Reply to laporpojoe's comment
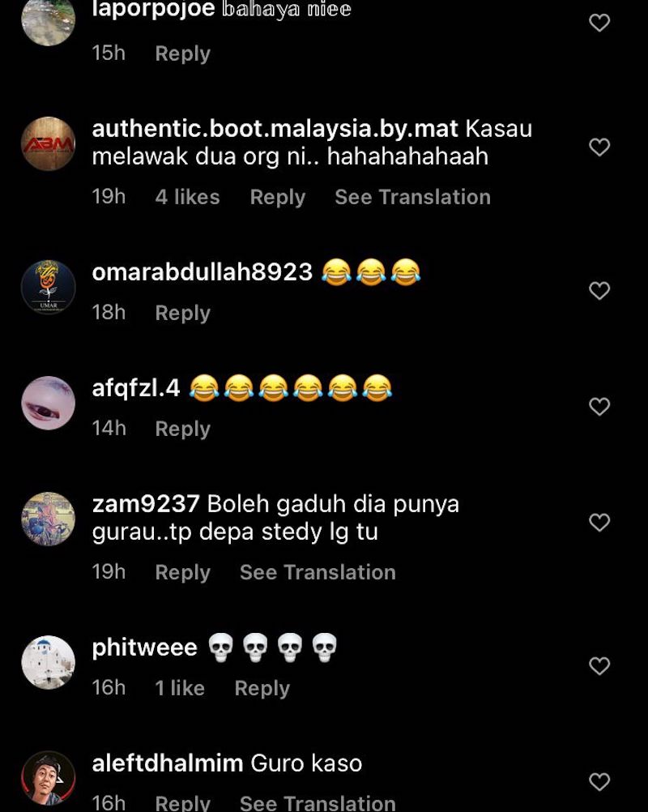648x812 pixels. [x=183, y=53]
